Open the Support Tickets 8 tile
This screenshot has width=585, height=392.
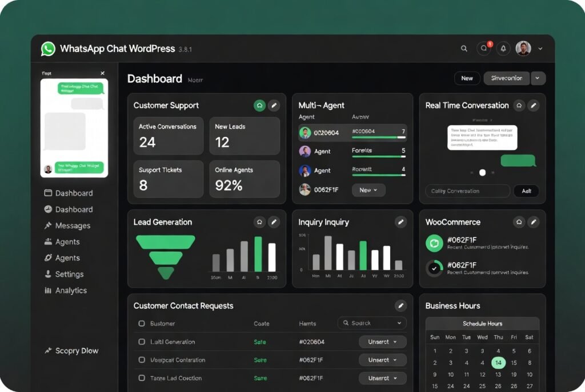click(x=169, y=179)
